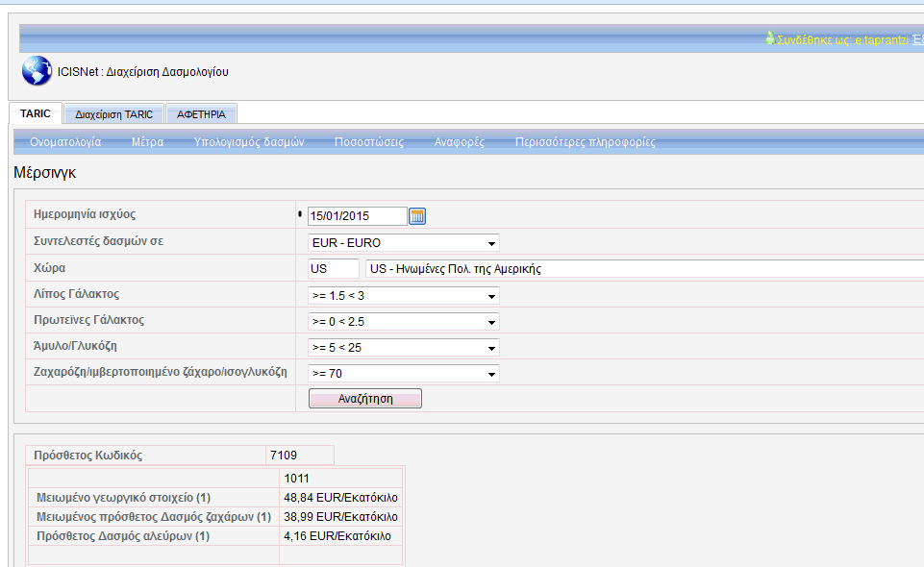Expand the EUR - EURO currency dropdown
The height and width of the screenshot is (567, 924).
pyautogui.click(x=403, y=242)
